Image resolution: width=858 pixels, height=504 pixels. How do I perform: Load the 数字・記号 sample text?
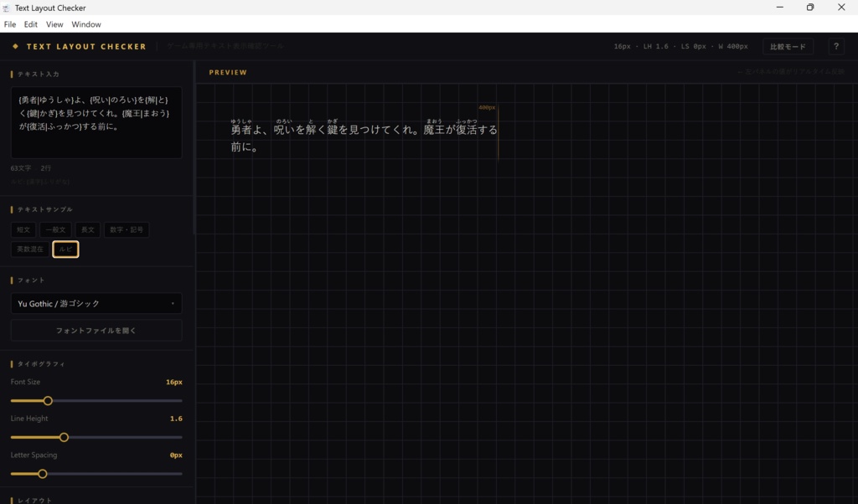pos(127,229)
